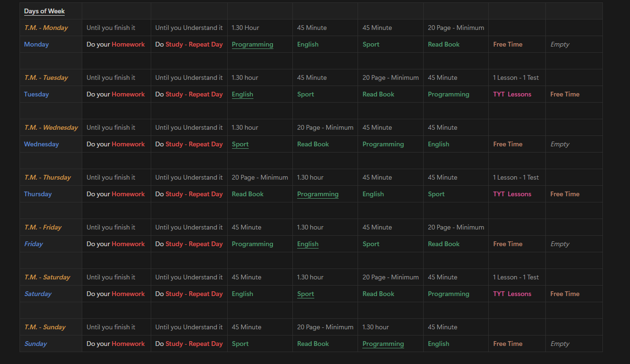
Task: Click 'Programming' in the Friday row
Action: coord(252,244)
